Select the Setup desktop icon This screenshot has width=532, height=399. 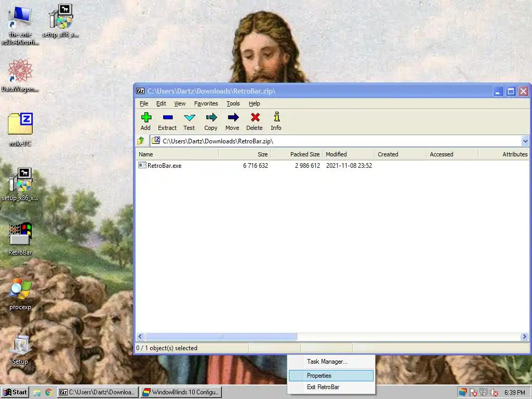tap(20, 345)
